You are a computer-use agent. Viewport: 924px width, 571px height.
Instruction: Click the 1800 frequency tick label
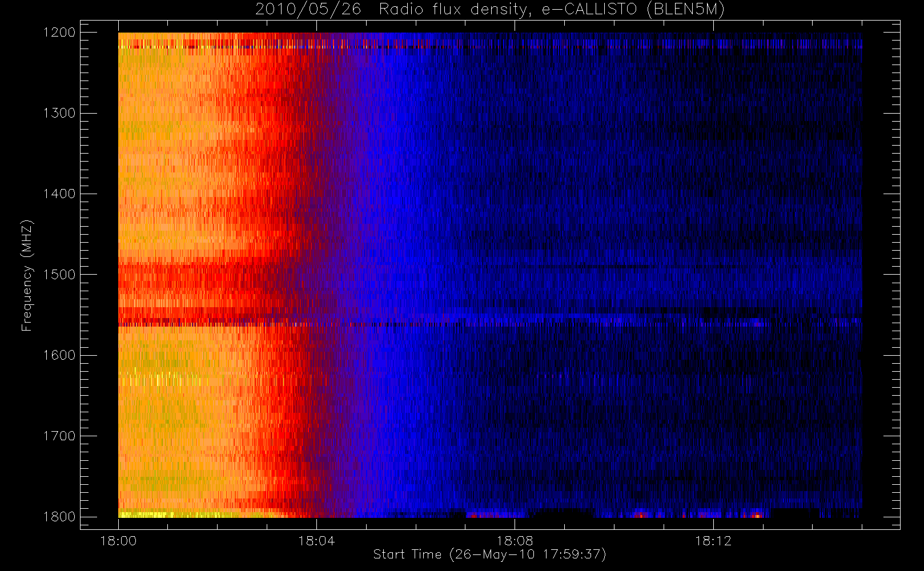[59, 517]
